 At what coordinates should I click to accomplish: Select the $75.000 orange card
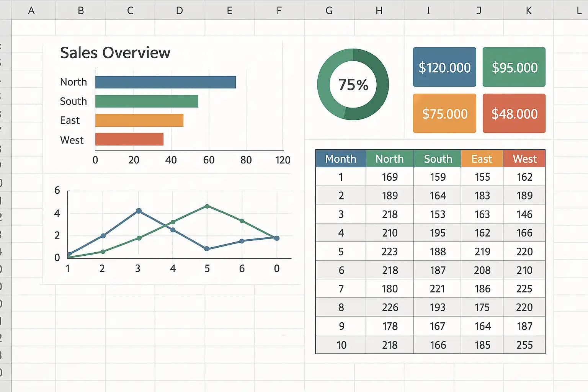pyautogui.click(x=444, y=113)
